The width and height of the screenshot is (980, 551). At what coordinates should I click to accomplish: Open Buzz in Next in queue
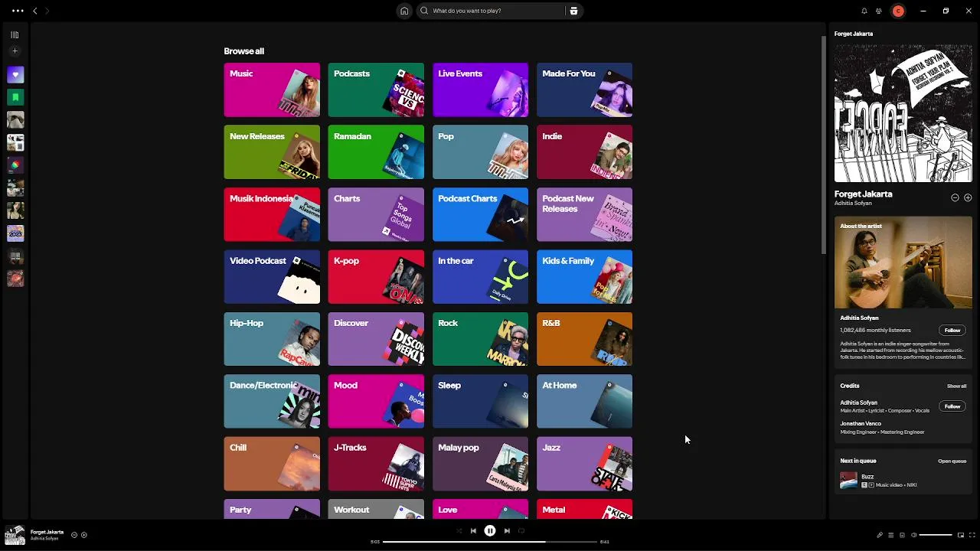coord(903,481)
